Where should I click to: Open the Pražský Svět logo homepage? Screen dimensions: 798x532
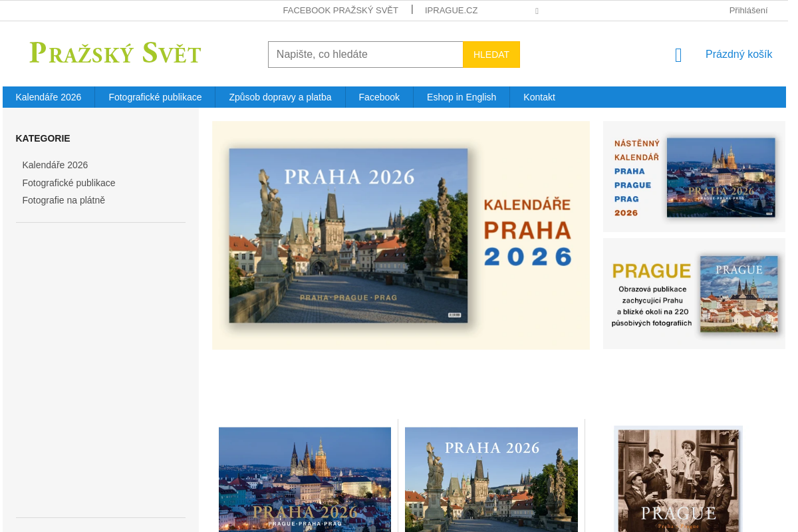115,53
